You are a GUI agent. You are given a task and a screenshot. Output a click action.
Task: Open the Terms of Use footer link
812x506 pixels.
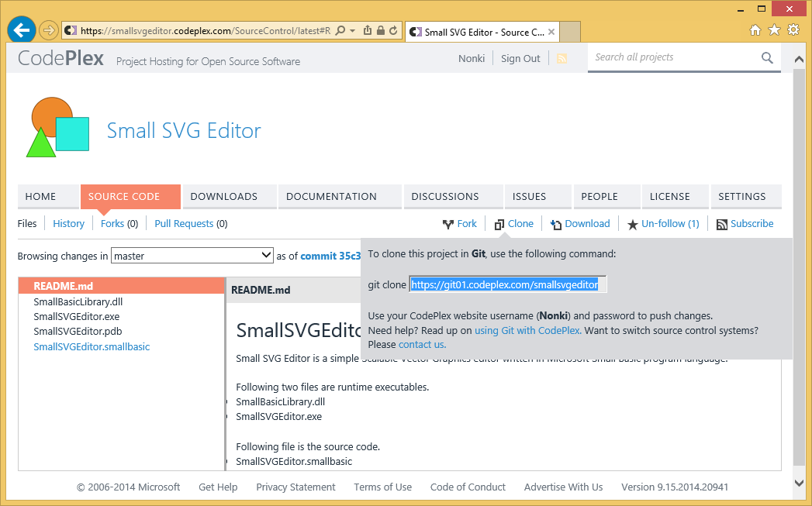tap(382, 487)
